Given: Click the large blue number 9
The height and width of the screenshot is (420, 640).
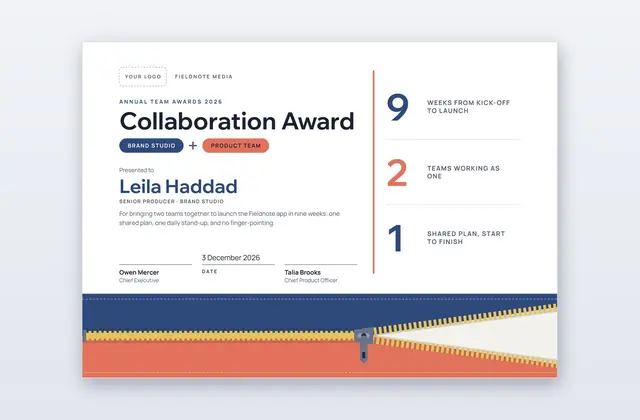Looking at the screenshot, I should (x=398, y=107).
